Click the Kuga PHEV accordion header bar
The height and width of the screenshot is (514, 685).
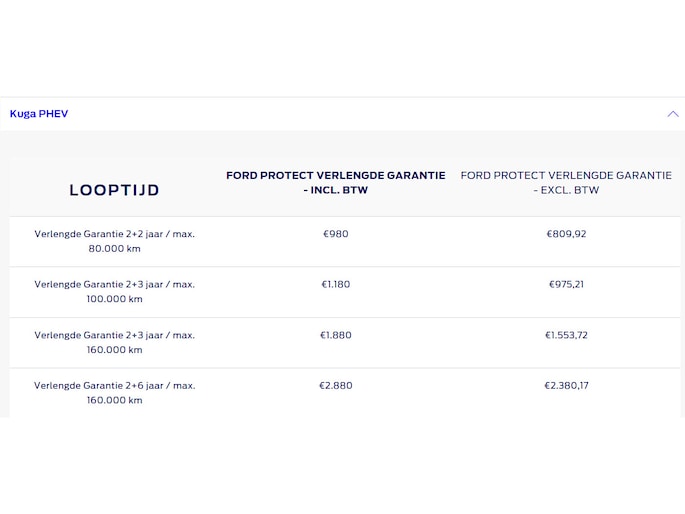click(340, 114)
